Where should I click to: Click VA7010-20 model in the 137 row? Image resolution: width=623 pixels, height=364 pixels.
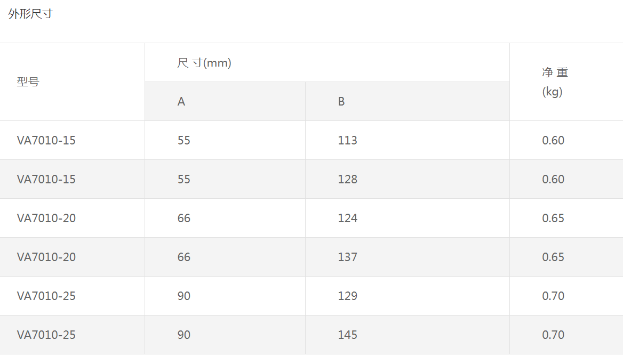tap(46, 257)
